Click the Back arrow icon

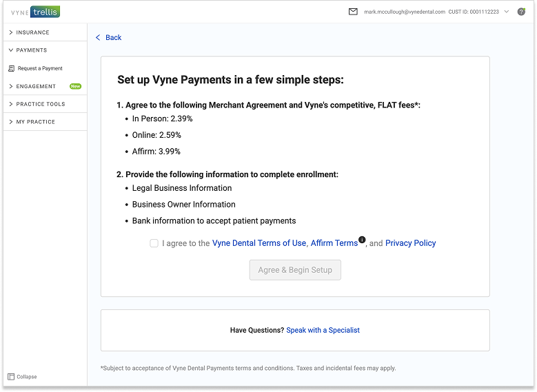(x=98, y=38)
